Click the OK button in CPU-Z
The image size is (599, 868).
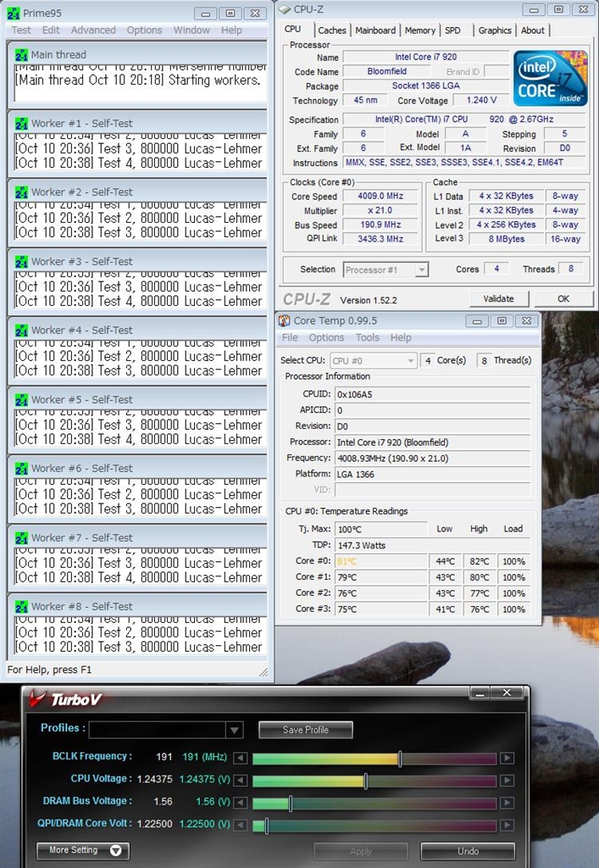tap(563, 299)
